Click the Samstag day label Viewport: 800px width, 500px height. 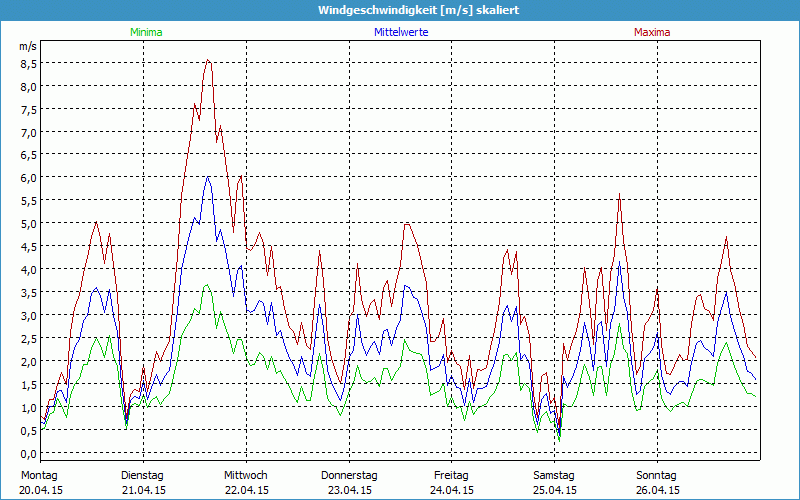(554, 476)
